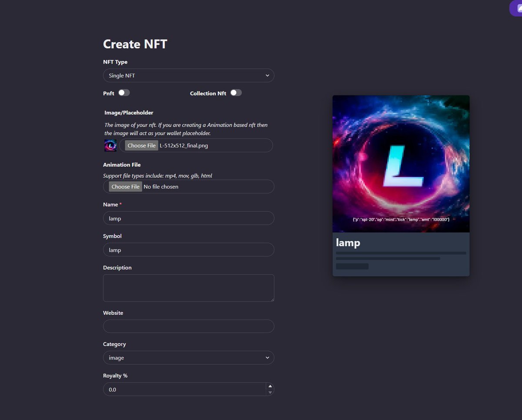Choose File for the Image/Placeholder upload
The width and height of the screenshot is (522, 420).
pos(141,146)
